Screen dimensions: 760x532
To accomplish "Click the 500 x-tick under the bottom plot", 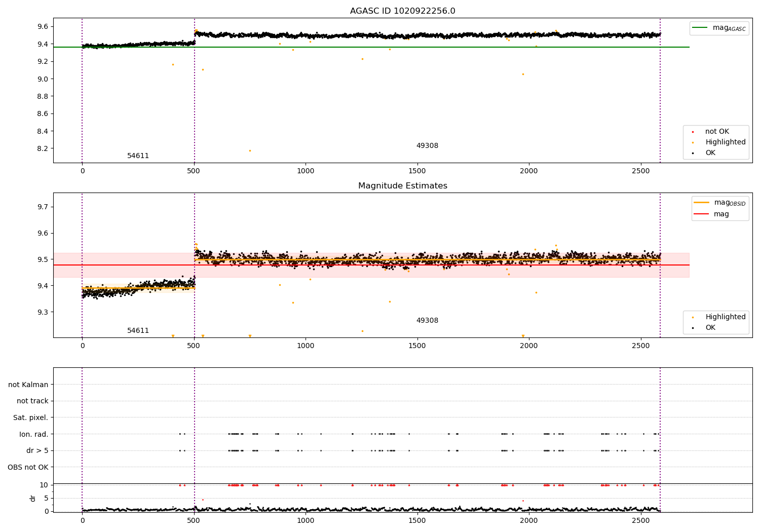I will pyautogui.click(x=194, y=520).
